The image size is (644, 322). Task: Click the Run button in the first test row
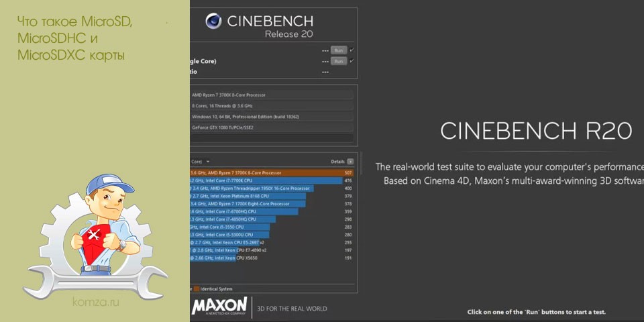click(338, 50)
